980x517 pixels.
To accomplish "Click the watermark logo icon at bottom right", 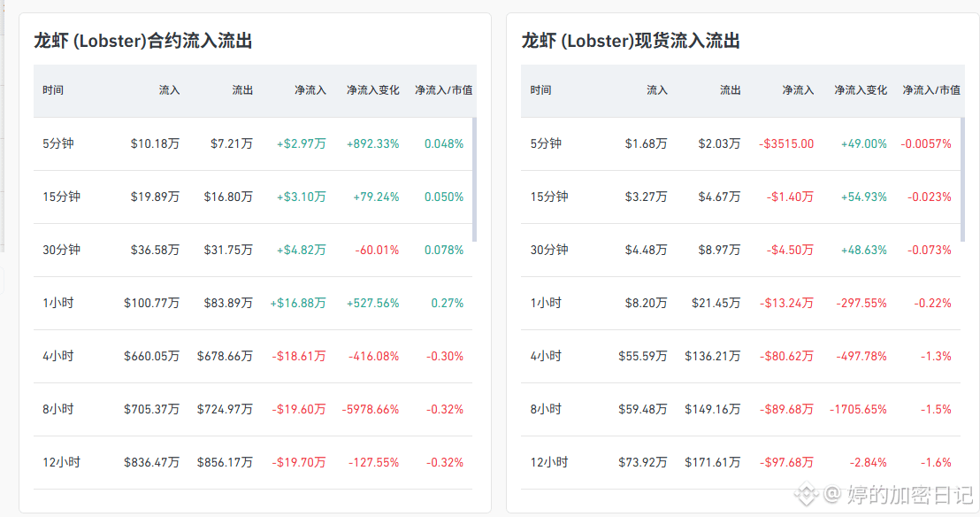I will (x=807, y=494).
